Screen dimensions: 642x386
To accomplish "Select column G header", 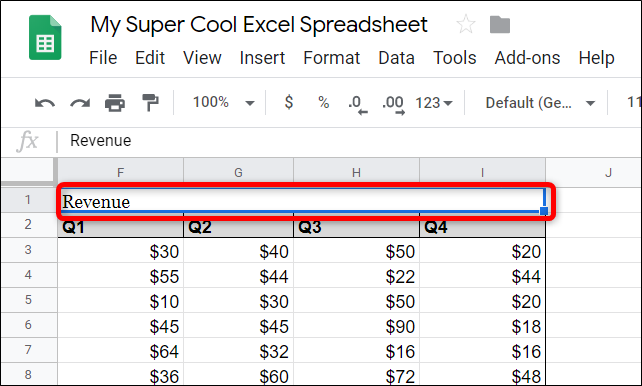I will pyautogui.click(x=238, y=172).
